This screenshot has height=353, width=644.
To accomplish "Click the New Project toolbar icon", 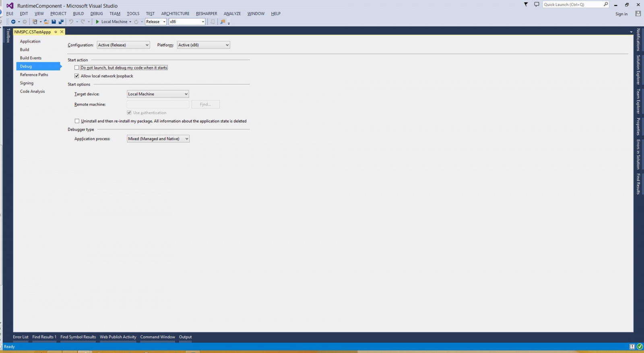I will pyautogui.click(x=35, y=22).
